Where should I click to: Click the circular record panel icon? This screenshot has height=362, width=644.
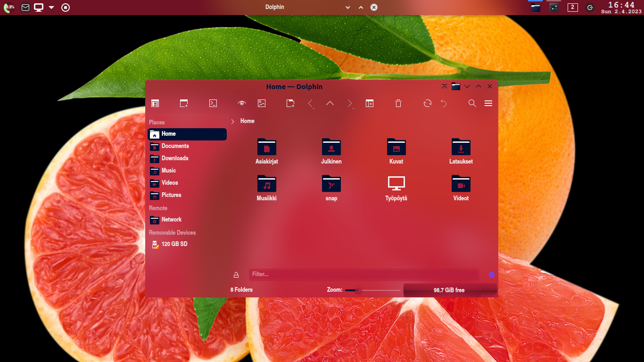(x=66, y=8)
